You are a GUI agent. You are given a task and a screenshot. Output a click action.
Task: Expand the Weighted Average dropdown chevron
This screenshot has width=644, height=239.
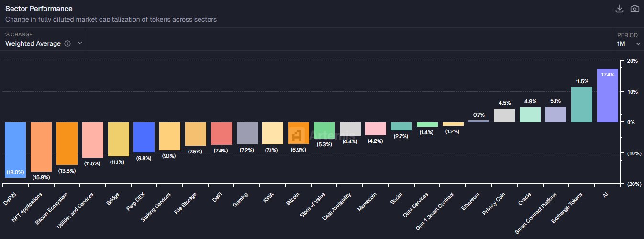80,43
